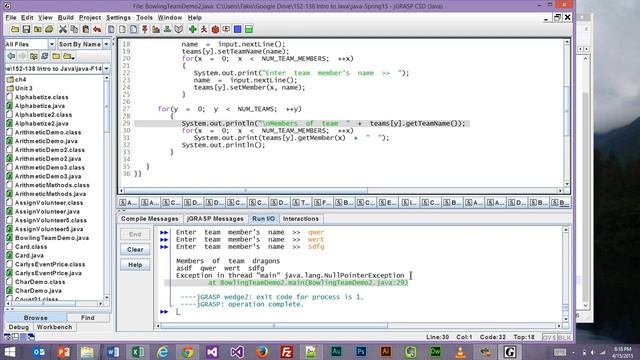Click the Run I/O horizontal scrollbar

(274, 325)
